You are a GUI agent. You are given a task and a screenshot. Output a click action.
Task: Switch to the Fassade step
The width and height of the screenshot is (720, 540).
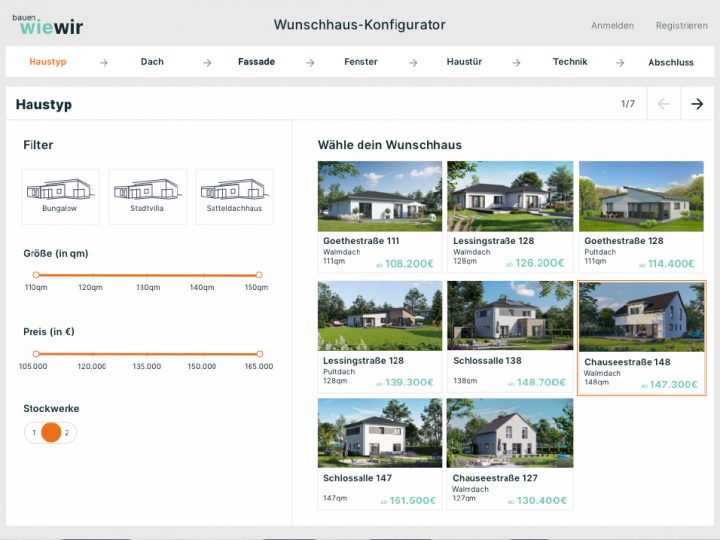pos(256,62)
